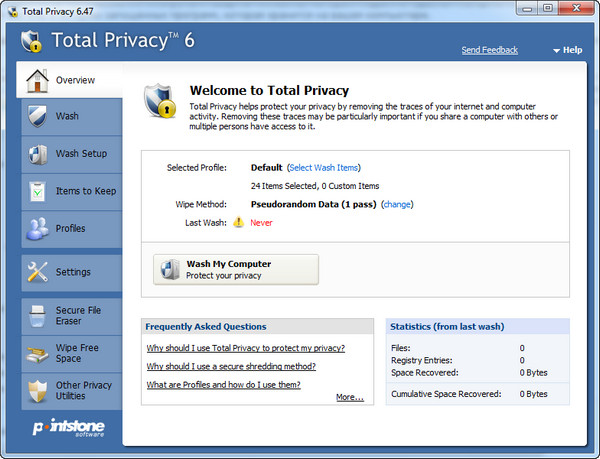Switch to the Wash tab
Viewport: 600px width, 459px height.
[x=67, y=116]
